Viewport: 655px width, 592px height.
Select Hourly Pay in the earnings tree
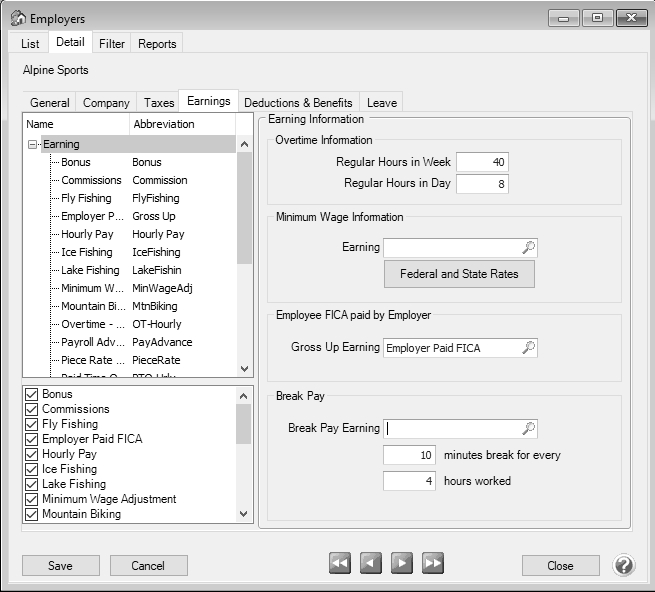[86, 234]
